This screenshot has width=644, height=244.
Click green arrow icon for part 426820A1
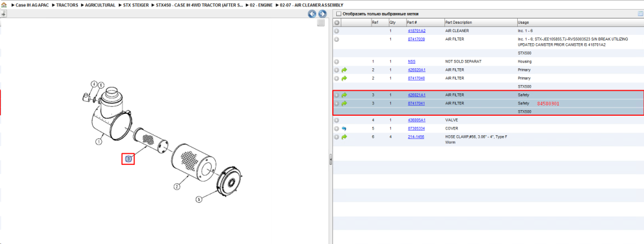tap(344, 70)
